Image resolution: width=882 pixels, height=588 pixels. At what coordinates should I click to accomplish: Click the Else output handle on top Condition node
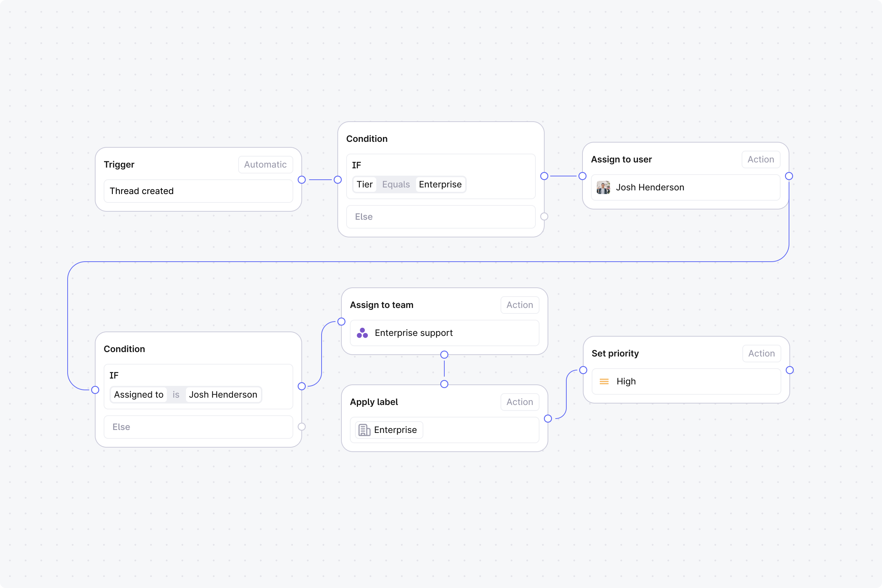(545, 216)
